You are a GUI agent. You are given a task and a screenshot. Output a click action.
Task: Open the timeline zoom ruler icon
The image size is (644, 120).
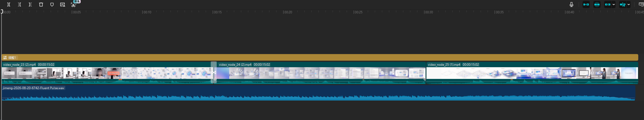point(641,4)
